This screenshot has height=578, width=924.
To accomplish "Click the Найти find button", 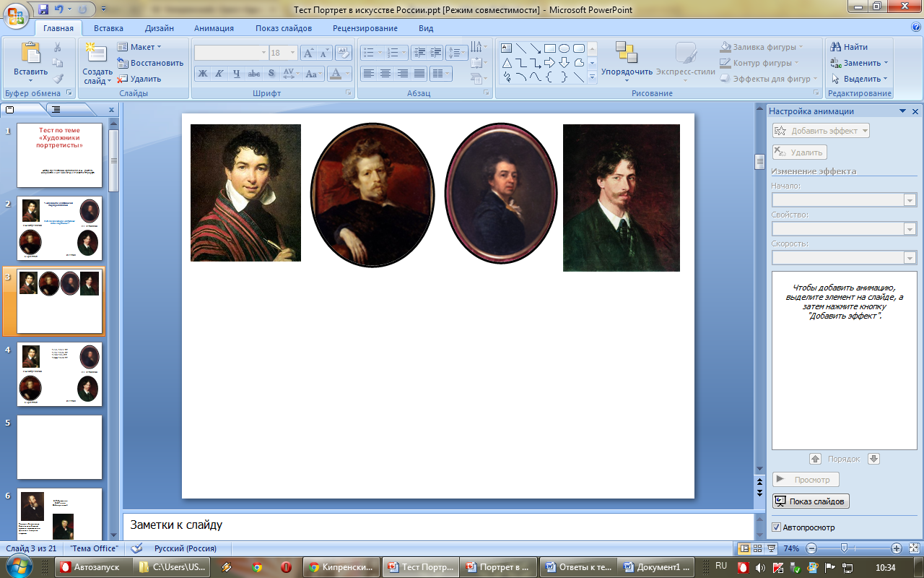I will pos(850,47).
